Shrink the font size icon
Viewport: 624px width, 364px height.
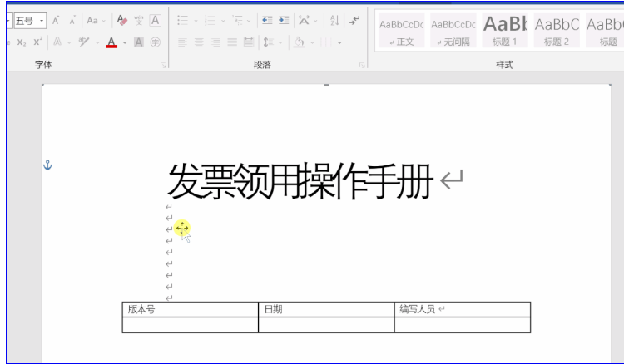pos(72,21)
